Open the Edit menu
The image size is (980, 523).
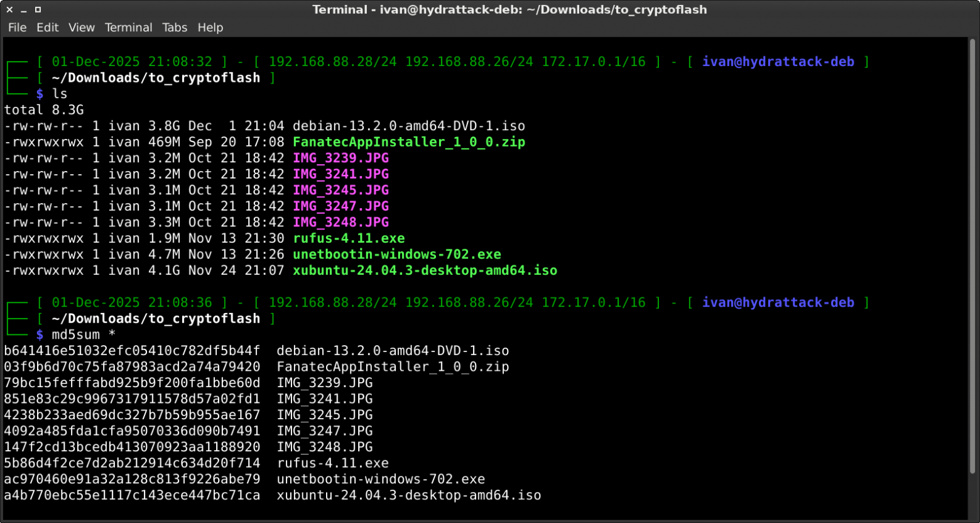tap(47, 28)
